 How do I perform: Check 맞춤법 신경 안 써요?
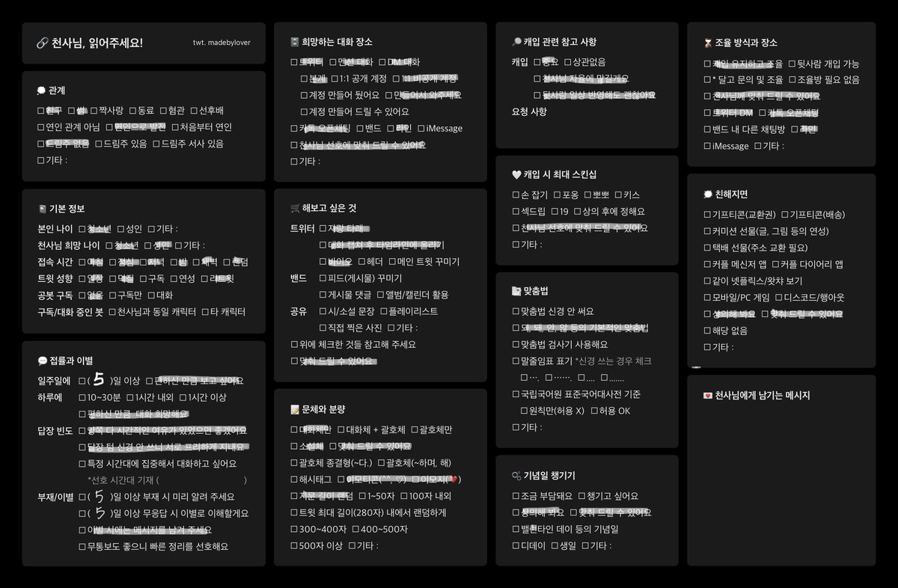(x=516, y=311)
